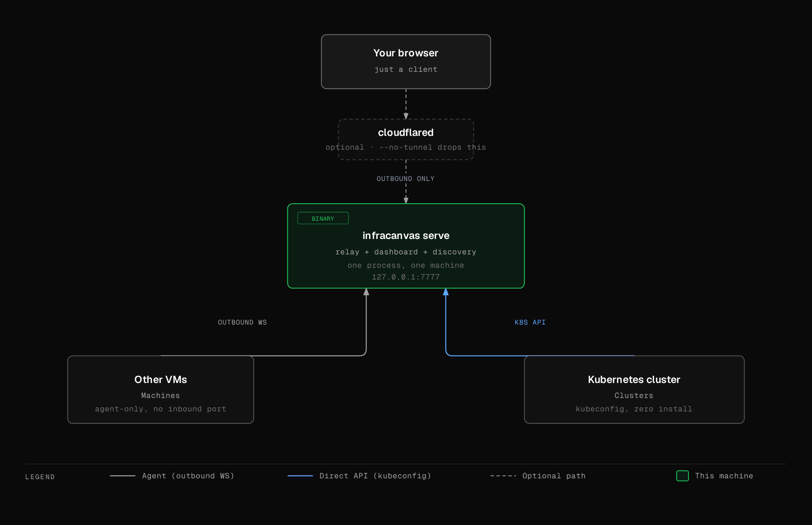
Task: Click the green BINARY badge
Action: click(x=323, y=218)
